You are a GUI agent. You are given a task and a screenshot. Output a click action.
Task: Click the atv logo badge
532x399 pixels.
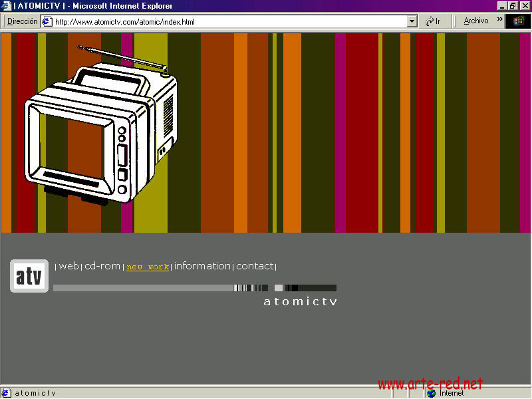(29, 276)
